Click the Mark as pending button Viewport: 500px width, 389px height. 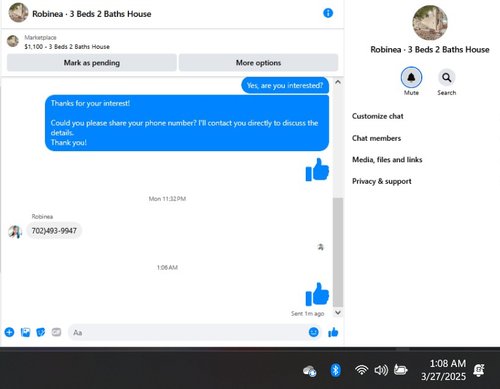pyautogui.click(x=92, y=63)
